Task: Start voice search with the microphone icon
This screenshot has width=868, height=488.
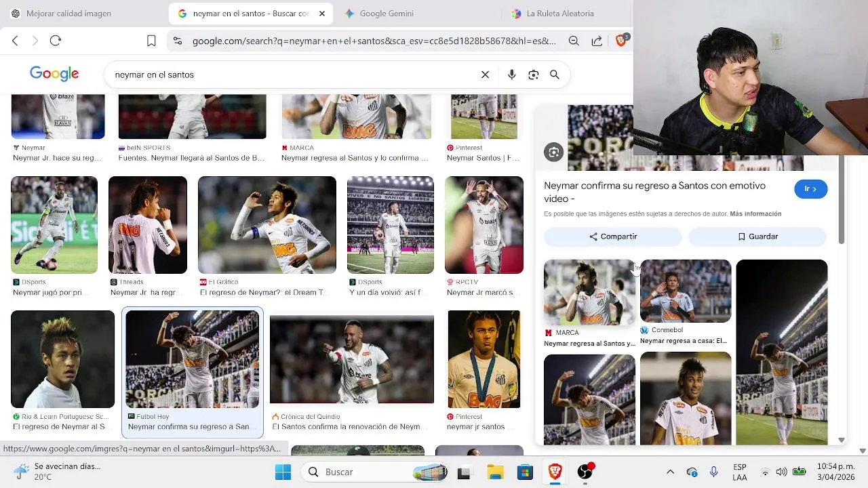Action: [512, 75]
